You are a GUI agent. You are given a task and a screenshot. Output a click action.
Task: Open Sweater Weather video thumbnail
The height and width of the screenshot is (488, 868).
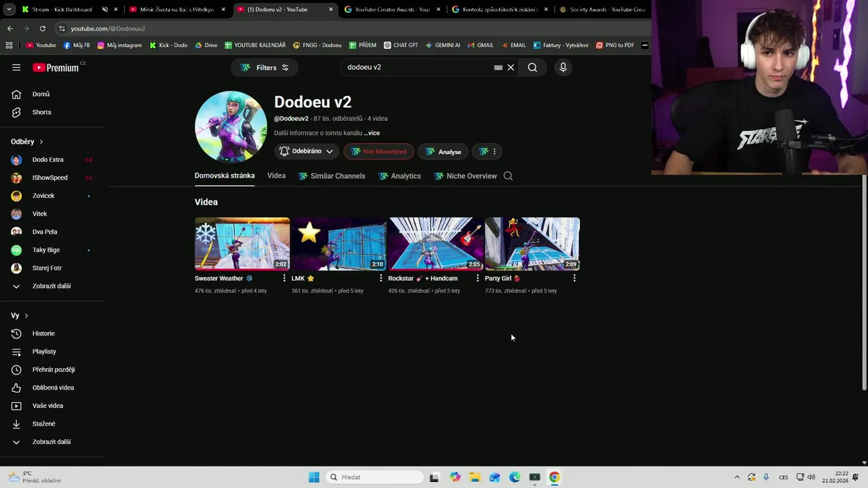242,244
